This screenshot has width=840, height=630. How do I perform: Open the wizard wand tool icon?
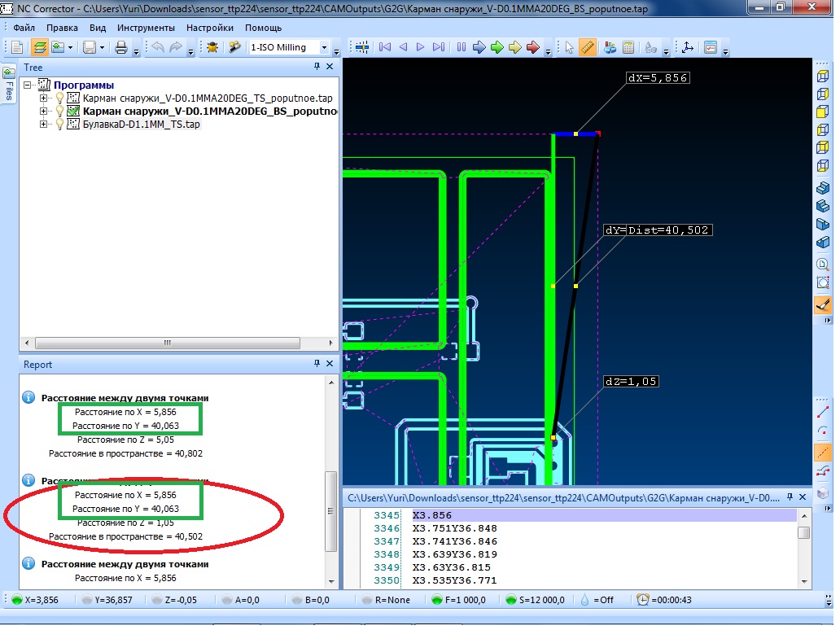(234, 48)
